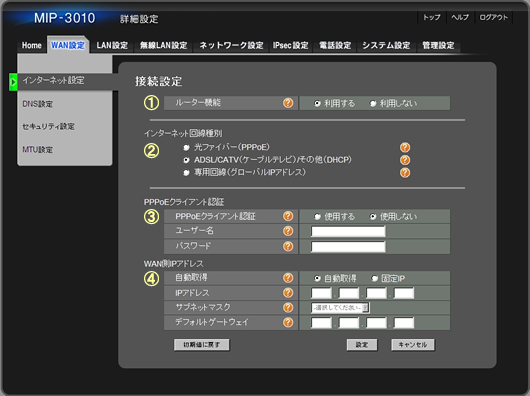The image size is (530, 396).
Task: Open セキュリティ設定 sidebar item
Action: point(48,126)
